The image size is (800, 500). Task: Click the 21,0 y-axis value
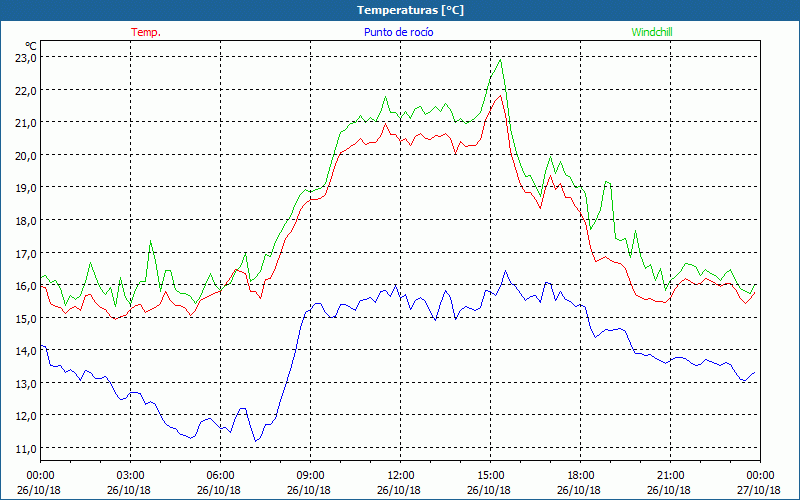26,122
